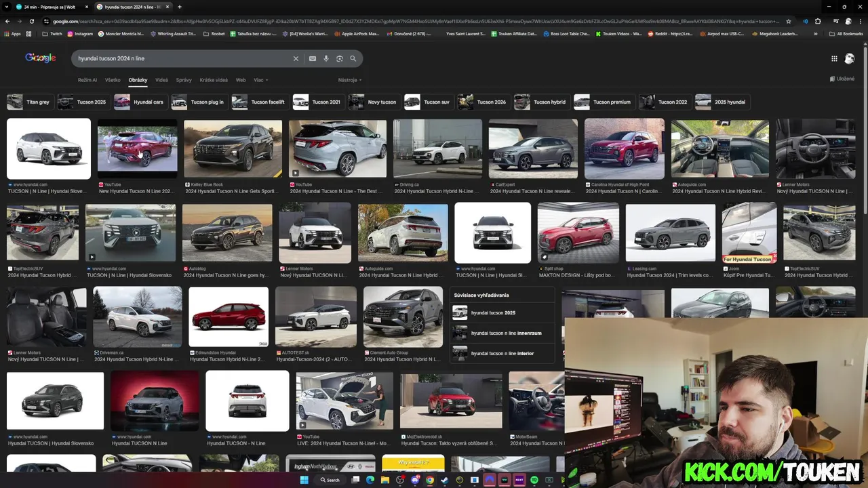Screen dimensions: 868x488
Task: Open the Carolina Hyundai red Tucson image
Action: pyautogui.click(x=625, y=148)
